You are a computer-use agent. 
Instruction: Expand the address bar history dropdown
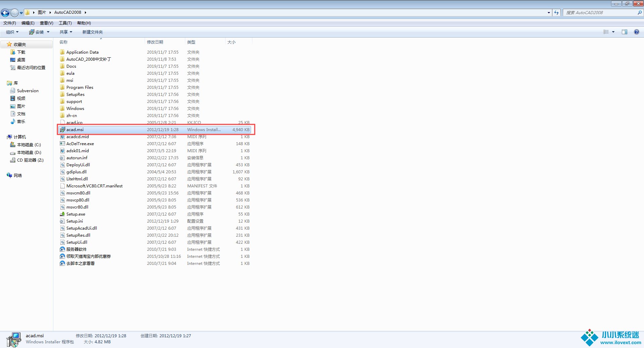click(549, 13)
